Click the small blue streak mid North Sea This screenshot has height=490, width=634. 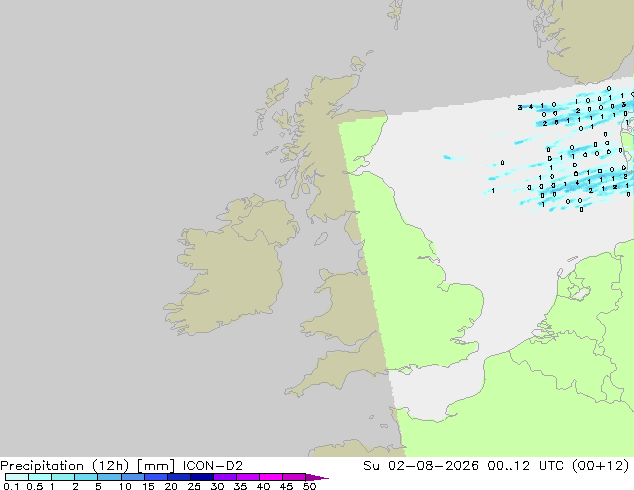pos(455,158)
